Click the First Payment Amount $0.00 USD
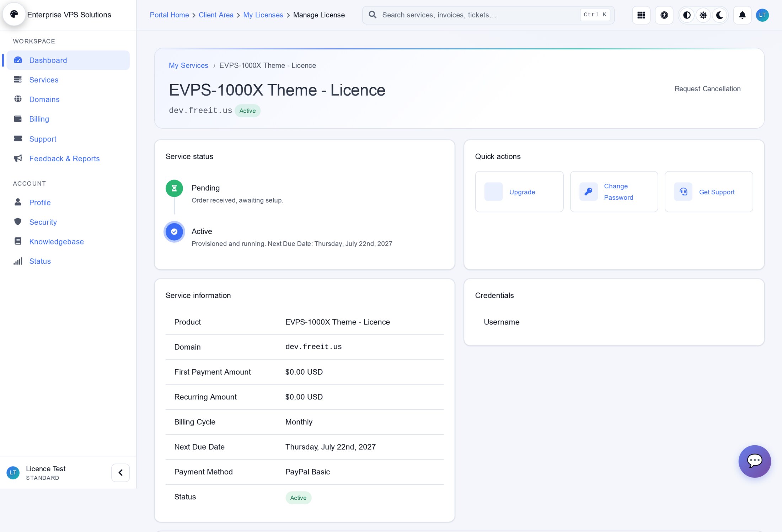Screen dimensions: 782x532 (x=304, y=372)
